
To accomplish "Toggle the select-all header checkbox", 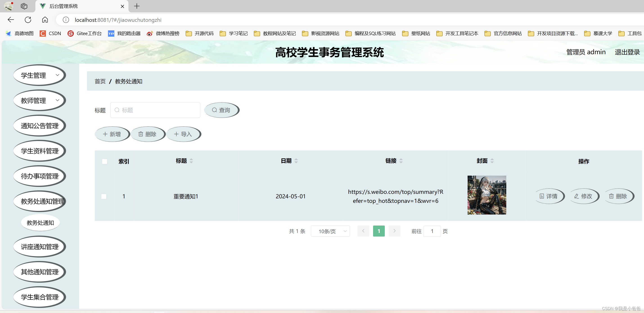I will click(104, 161).
